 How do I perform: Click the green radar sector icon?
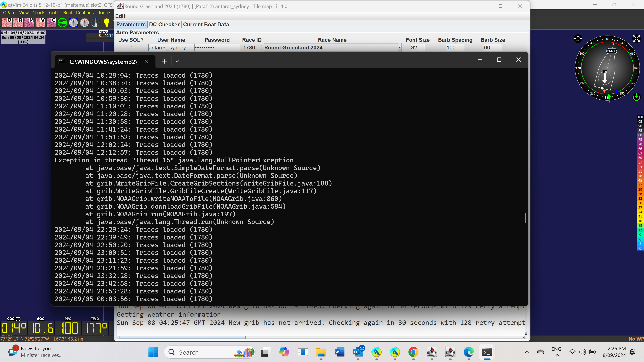(x=62, y=23)
